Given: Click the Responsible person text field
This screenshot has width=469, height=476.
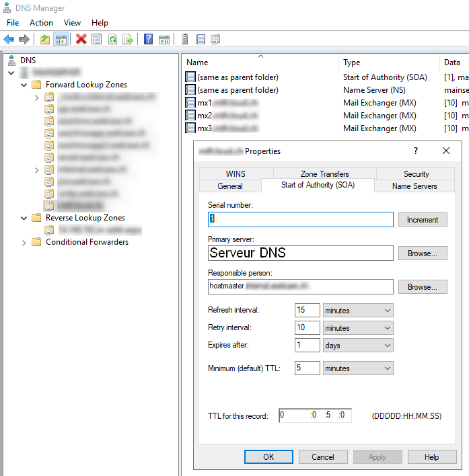Looking at the screenshot, I should click(300, 286).
